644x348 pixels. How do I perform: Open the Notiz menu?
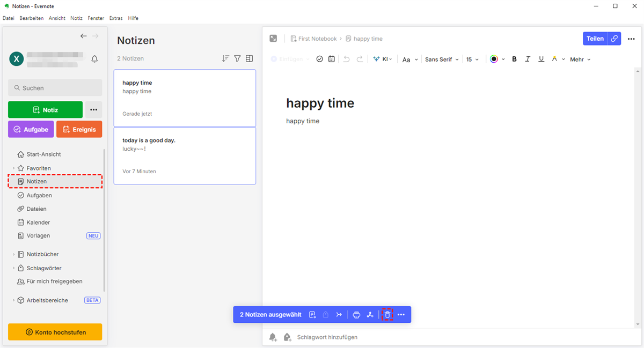point(76,18)
